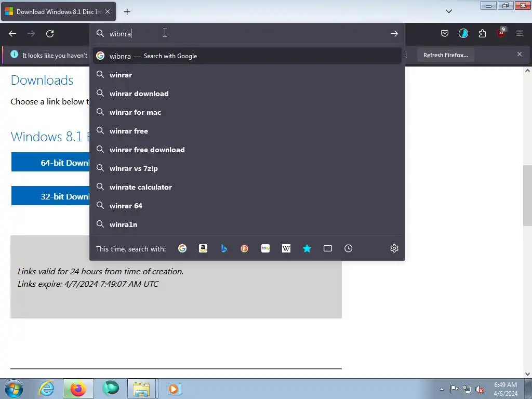
Task: Dismiss the notification bar
Action: (519, 54)
